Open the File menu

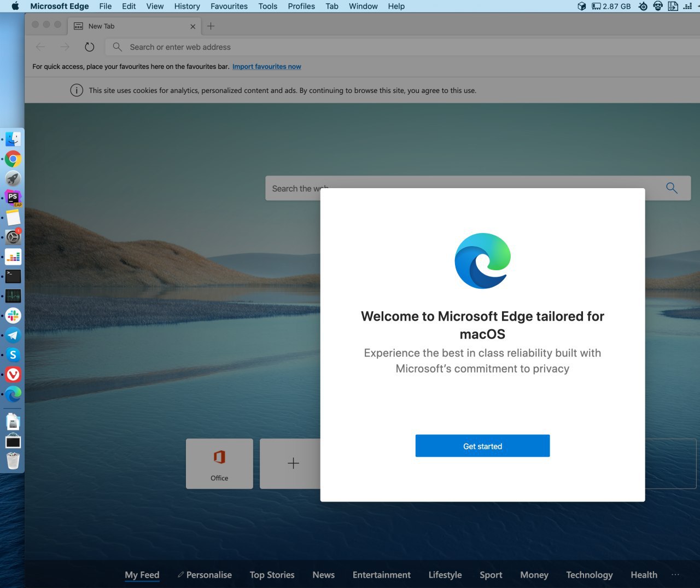pyautogui.click(x=106, y=6)
